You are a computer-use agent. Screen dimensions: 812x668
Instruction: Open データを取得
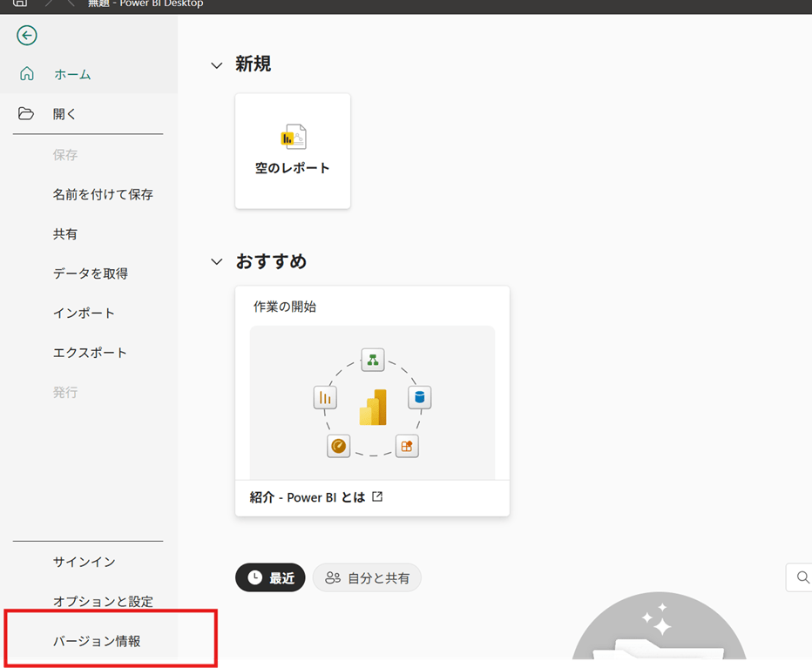click(x=90, y=273)
